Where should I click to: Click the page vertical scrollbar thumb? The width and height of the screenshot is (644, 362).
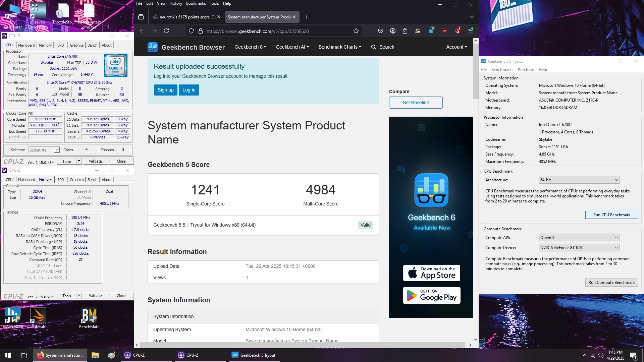[476, 71]
